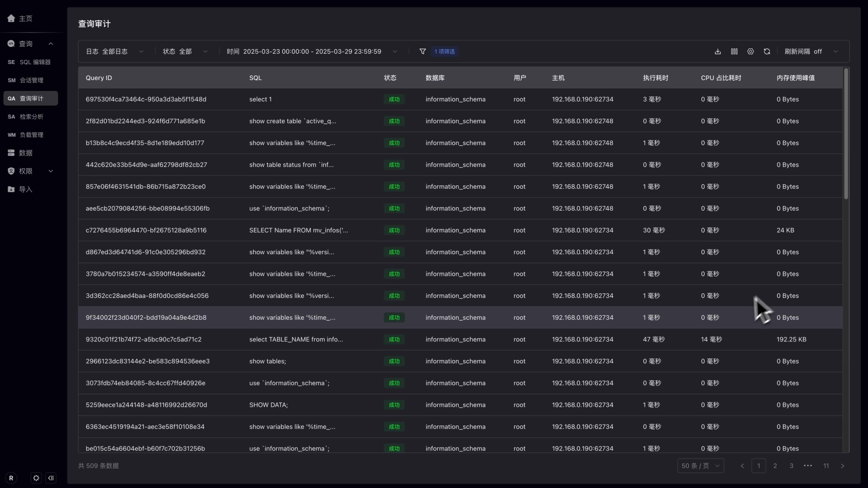
Task: Open the 刷新间隔 off dropdown
Action: [x=811, y=52]
